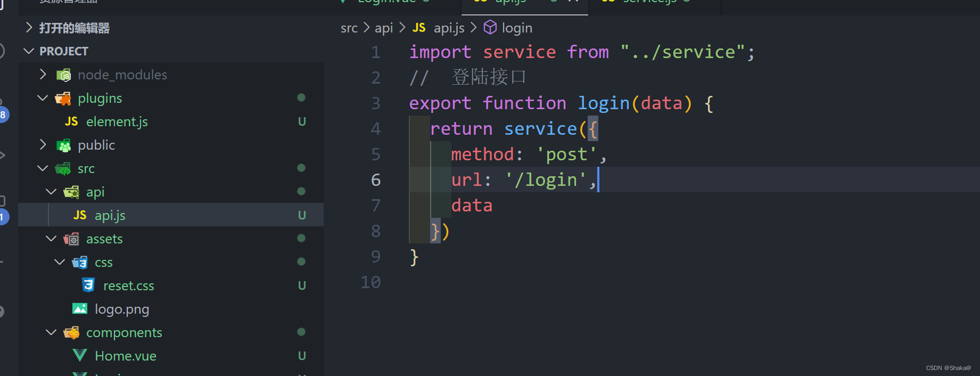Screen dimensions: 980x376
Task: Select the node_modules folder name
Action: (x=122, y=75)
